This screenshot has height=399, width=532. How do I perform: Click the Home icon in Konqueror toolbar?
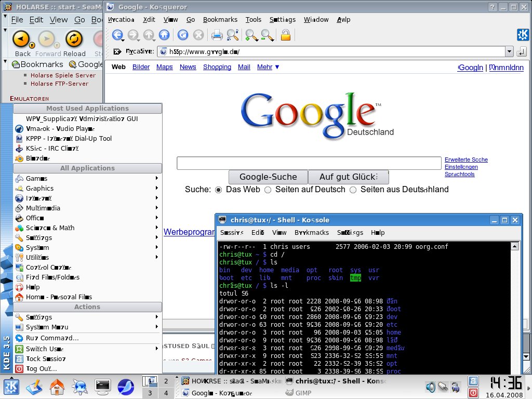coord(164,35)
